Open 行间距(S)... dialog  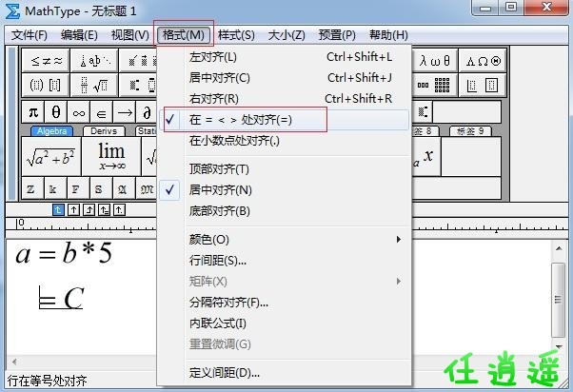click(x=284, y=261)
